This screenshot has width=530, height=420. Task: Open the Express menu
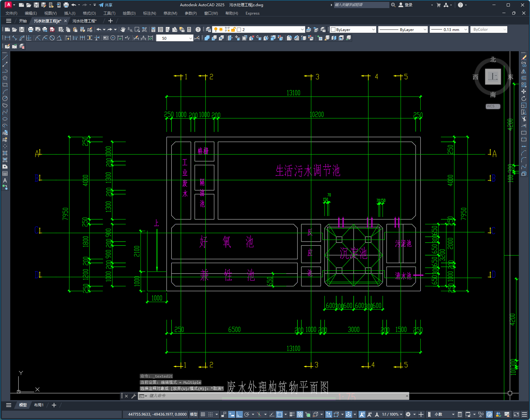click(252, 13)
